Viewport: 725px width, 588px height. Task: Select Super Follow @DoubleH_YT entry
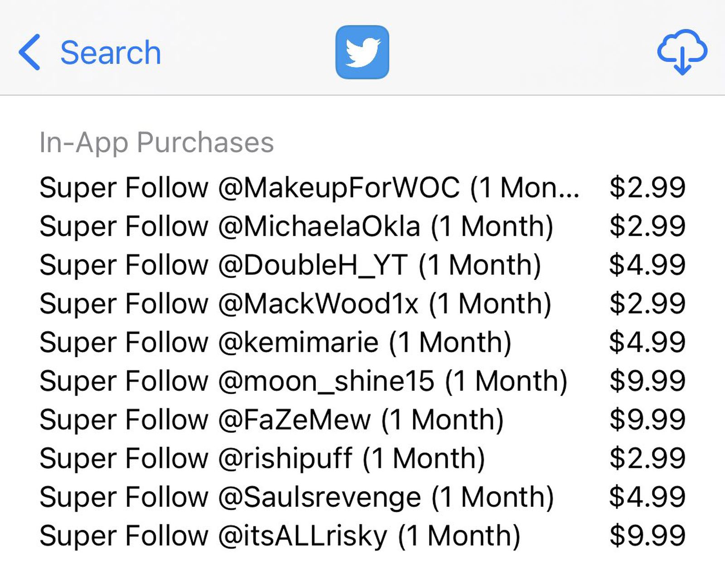click(290, 265)
